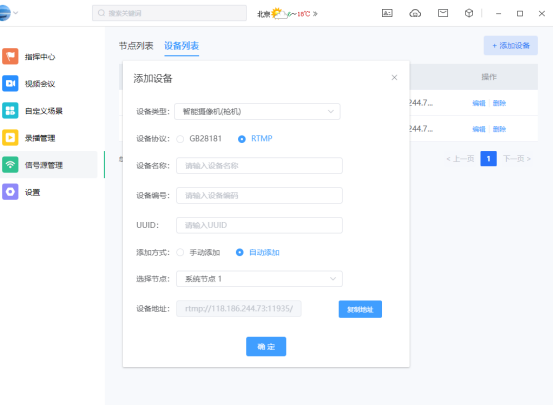Screen dimensions: 553x405
Task: Select the 自定义场景 grid icon
Action: (10, 110)
